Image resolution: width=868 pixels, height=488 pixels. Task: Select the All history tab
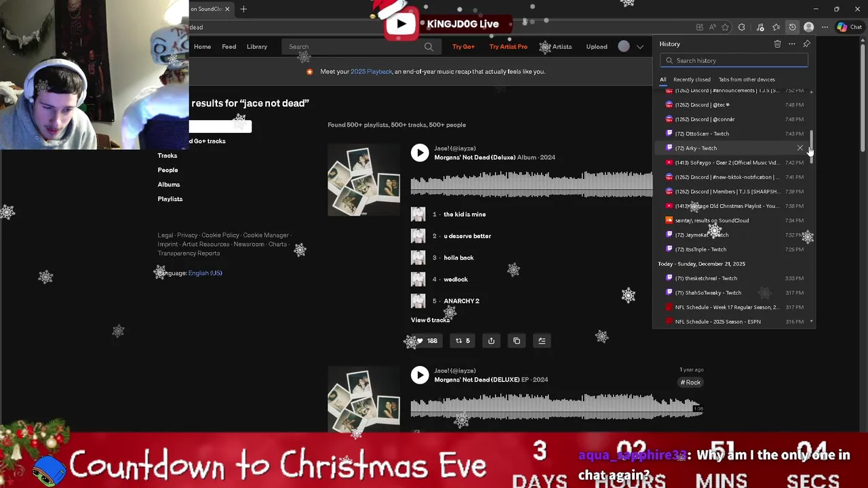pos(663,79)
